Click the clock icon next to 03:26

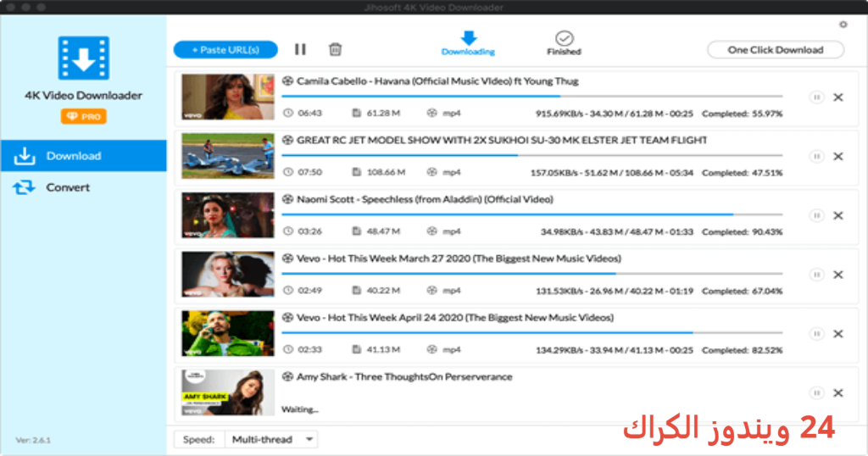[288, 232]
